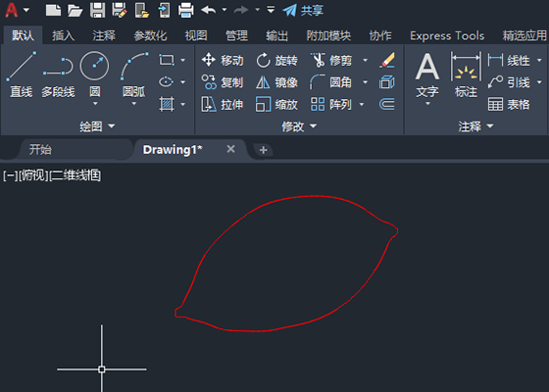Expand the Modify (修改) panel
Image resolution: width=549 pixels, height=392 pixels.
click(299, 126)
